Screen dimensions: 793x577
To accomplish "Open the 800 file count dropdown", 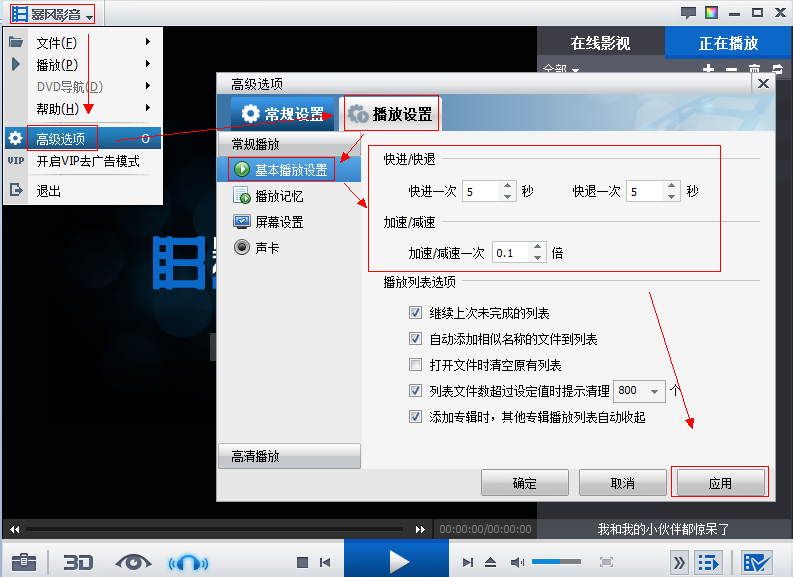I will click(639, 391).
